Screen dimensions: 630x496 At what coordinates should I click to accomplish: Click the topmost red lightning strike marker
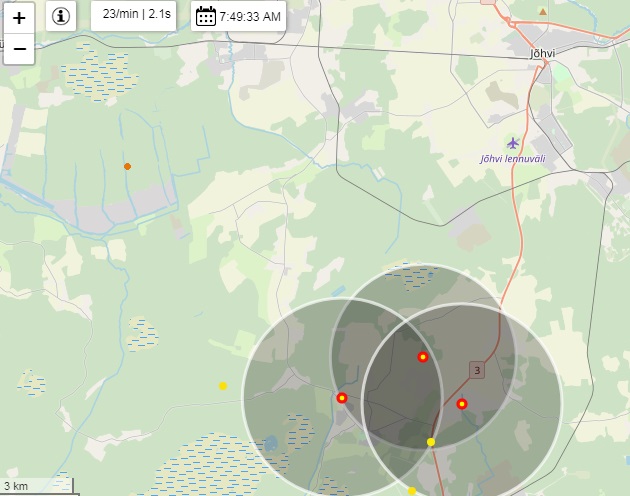click(423, 357)
